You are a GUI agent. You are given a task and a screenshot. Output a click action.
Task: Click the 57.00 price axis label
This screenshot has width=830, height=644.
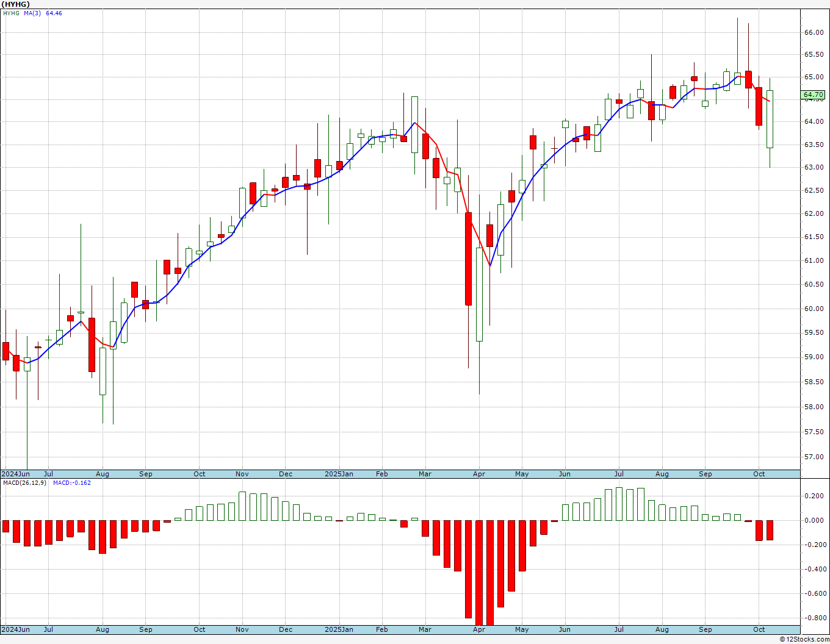coord(814,457)
